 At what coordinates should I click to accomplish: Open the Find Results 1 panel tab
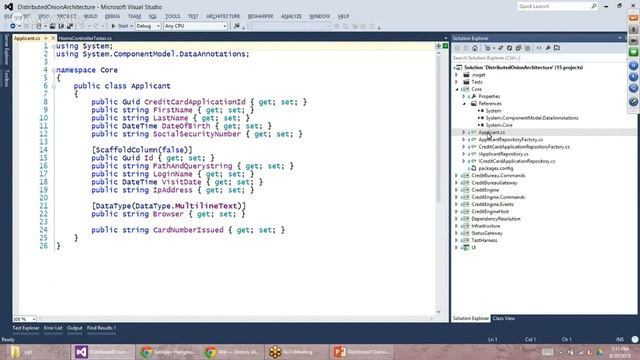click(x=101, y=328)
